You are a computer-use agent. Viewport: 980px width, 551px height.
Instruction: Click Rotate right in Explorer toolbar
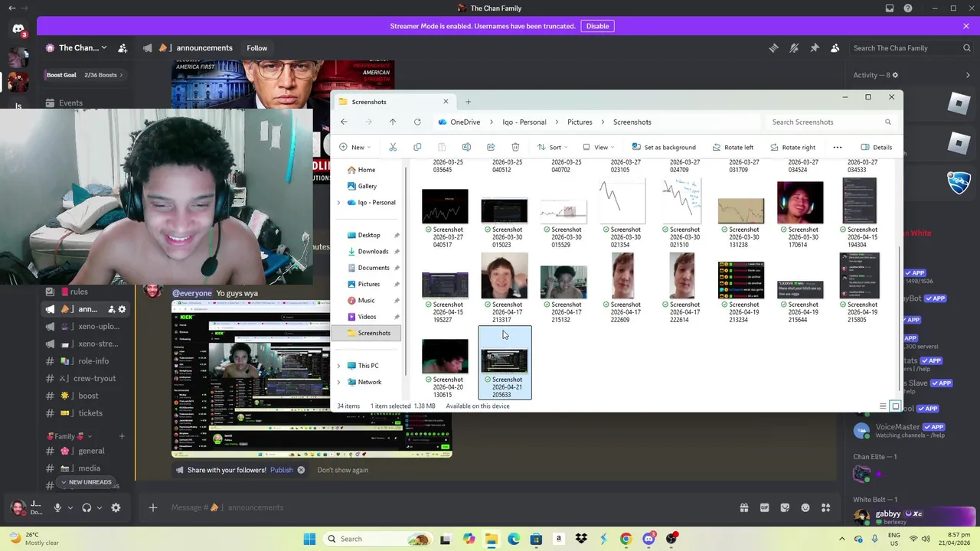point(792,147)
